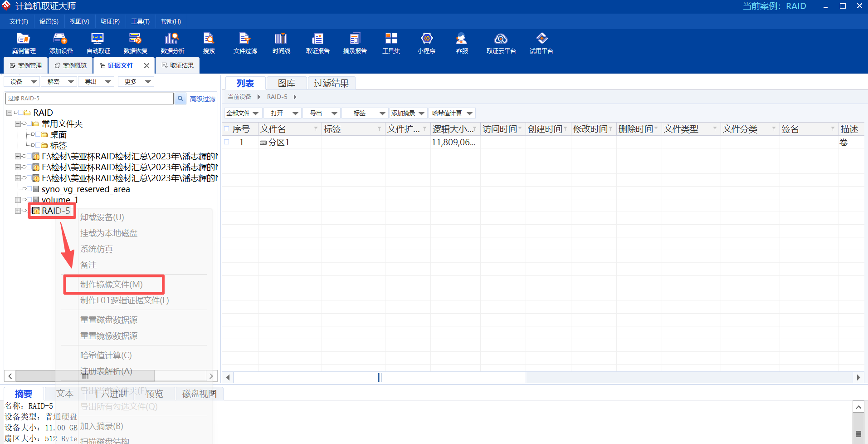Click the 高级过滤 link
868x444 pixels.
tap(202, 99)
